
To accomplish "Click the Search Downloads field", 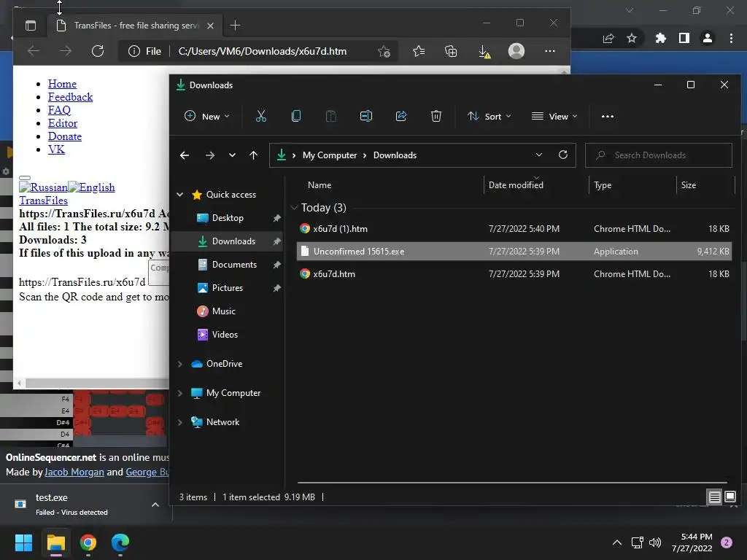I will tap(659, 155).
